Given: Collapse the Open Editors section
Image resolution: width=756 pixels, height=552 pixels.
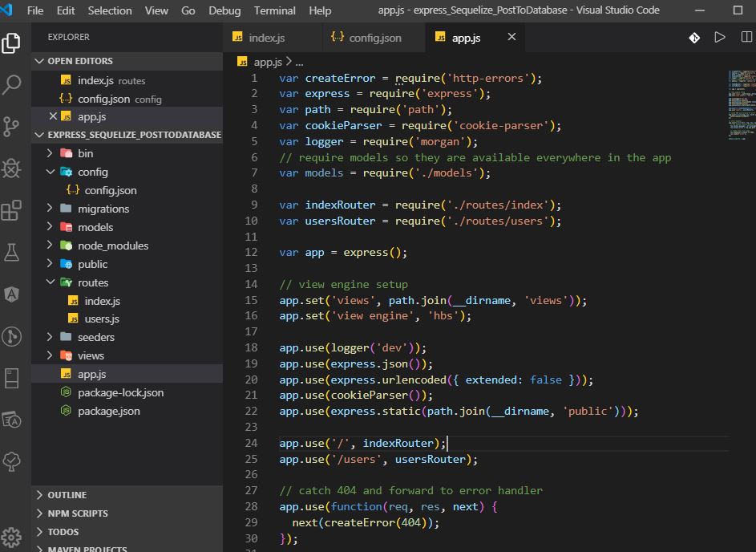Looking at the screenshot, I should coord(127,61).
